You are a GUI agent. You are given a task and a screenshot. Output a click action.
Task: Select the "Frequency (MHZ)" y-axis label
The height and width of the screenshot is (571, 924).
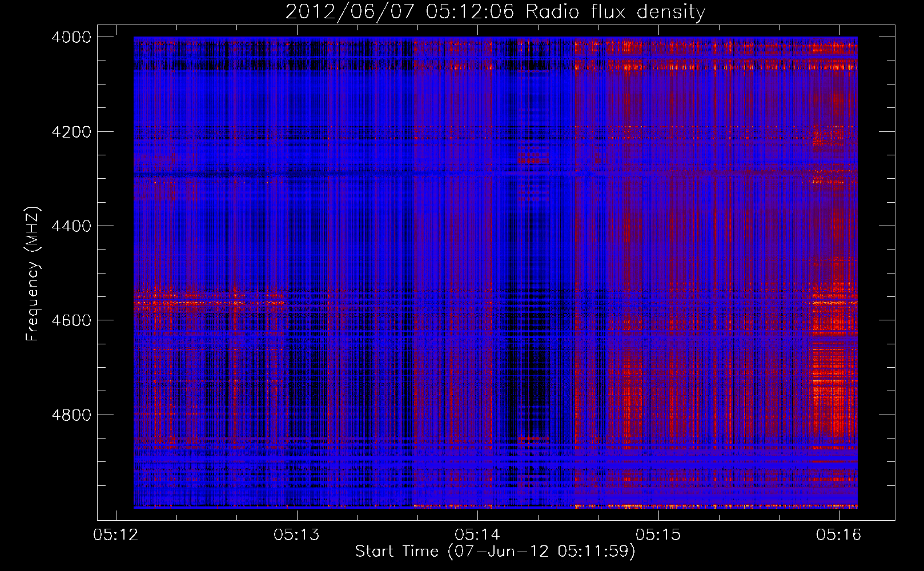[33, 274]
